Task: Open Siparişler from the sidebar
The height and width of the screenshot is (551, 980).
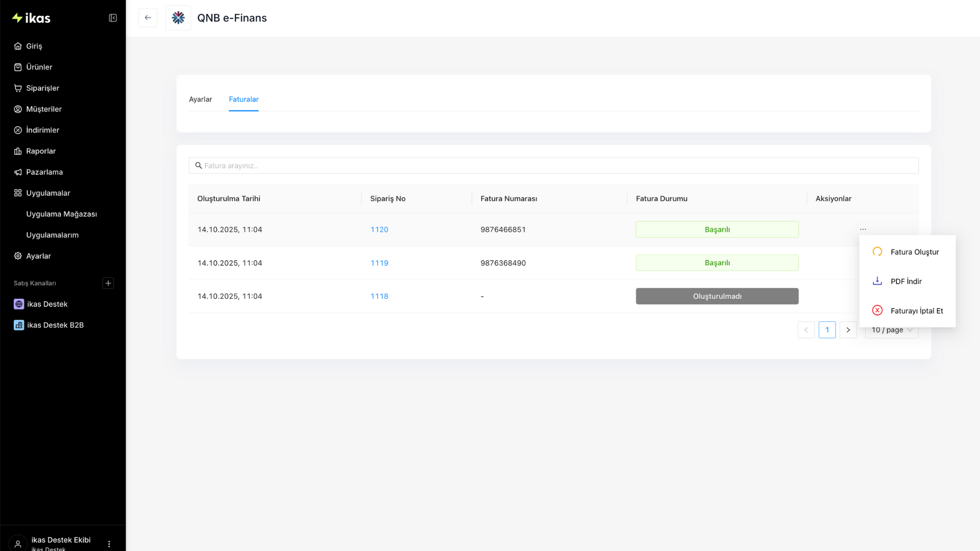Action: [43, 88]
